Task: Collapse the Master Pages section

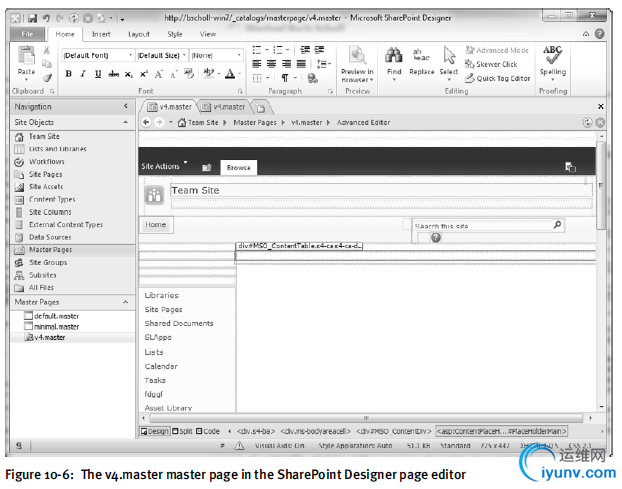Action: pos(125,302)
